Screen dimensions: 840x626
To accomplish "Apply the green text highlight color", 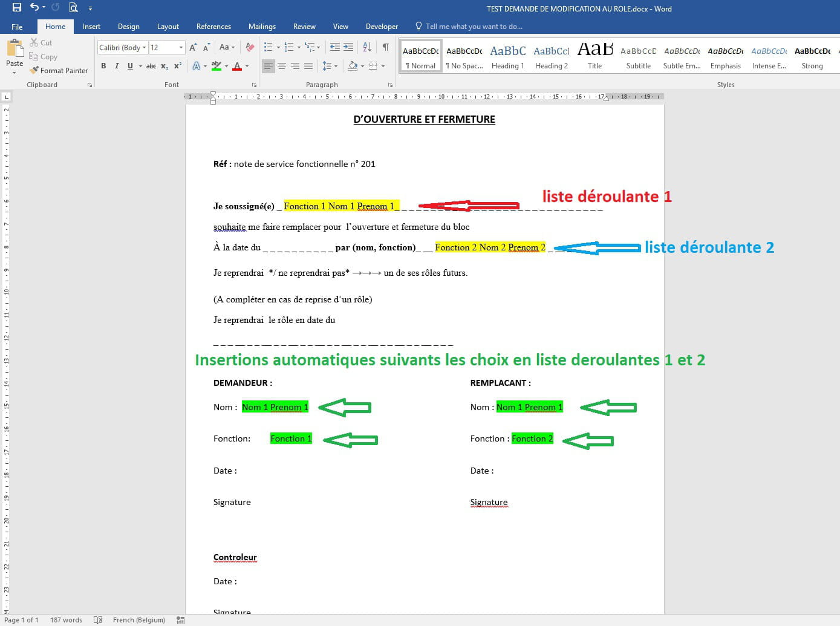I will [216, 66].
